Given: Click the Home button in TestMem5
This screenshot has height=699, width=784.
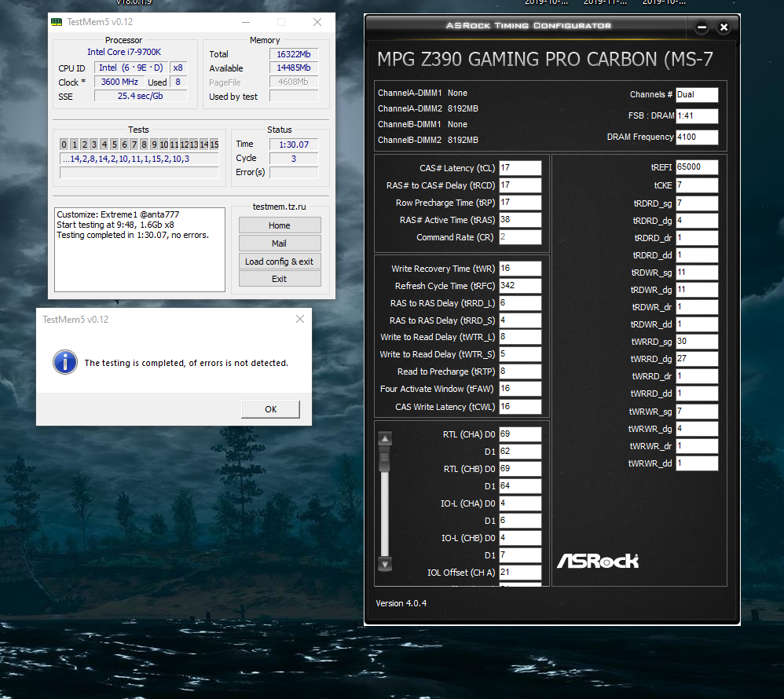Looking at the screenshot, I should point(280,225).
